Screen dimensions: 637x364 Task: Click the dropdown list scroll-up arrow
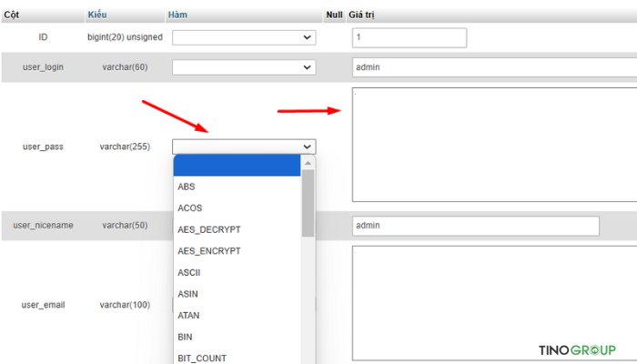point(308,163)
